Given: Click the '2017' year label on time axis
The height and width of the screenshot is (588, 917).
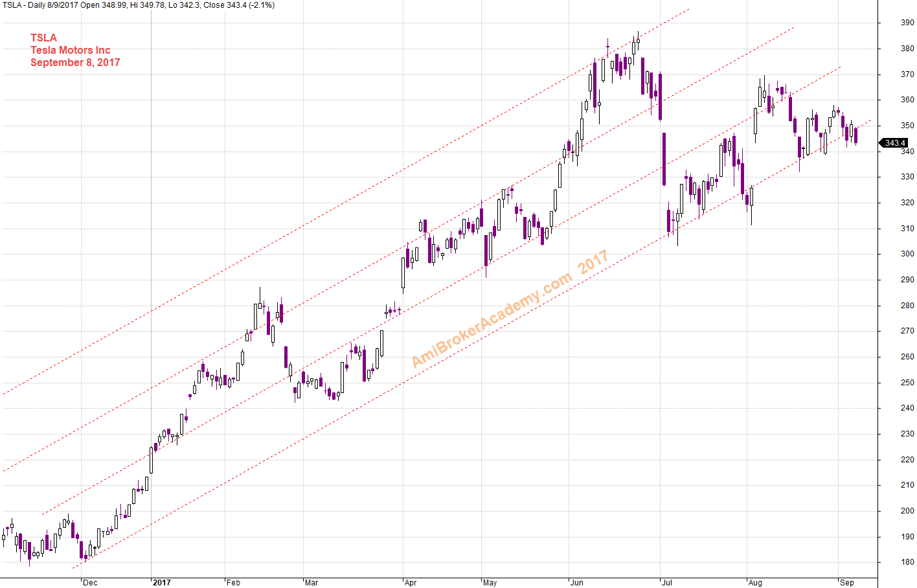Looking at the screenshot, I should click(162, 583).
